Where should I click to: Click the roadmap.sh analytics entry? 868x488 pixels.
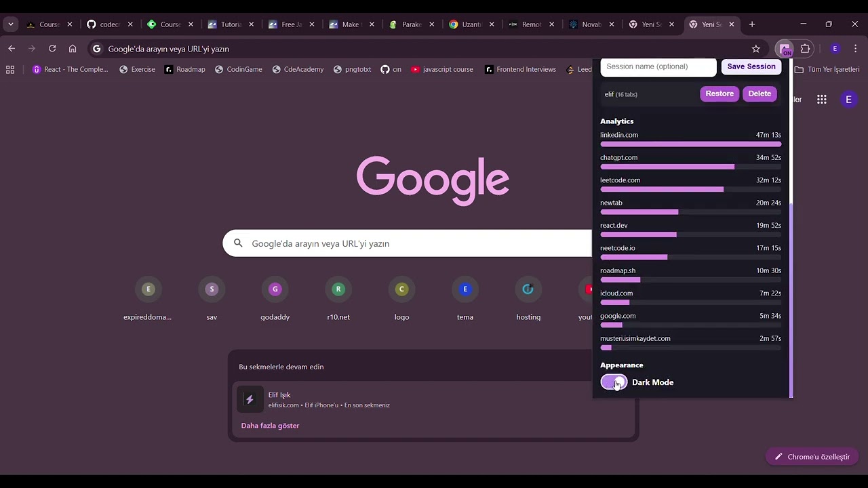point(690,274)
